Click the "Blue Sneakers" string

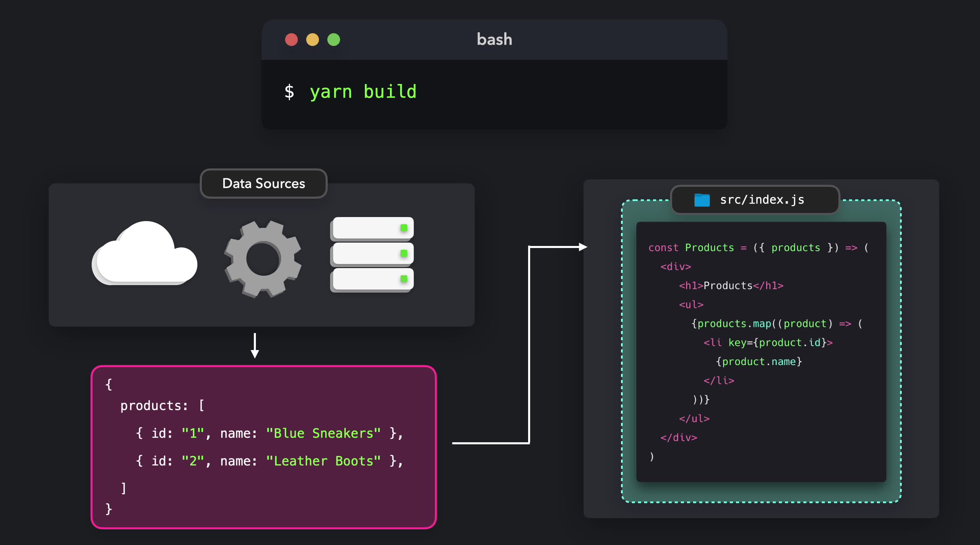pyautogui.click(x=323, y=433)
